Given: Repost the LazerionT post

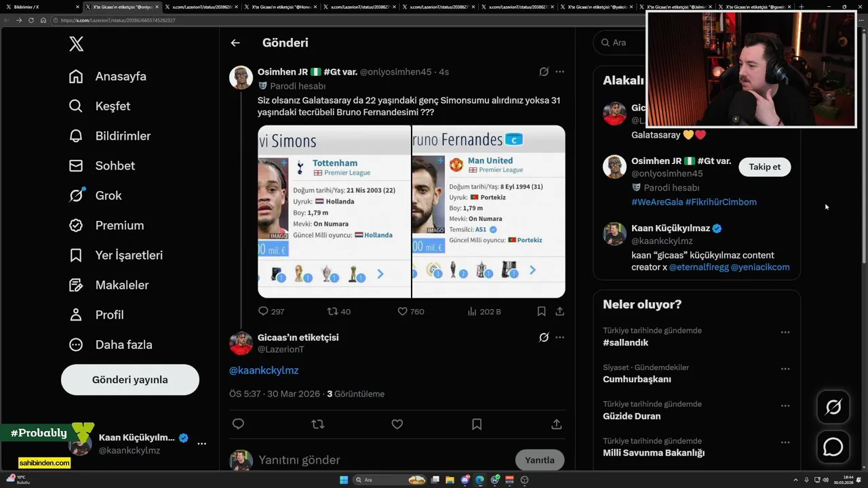Looking at the screenshot, I should (x=317, y=424).
